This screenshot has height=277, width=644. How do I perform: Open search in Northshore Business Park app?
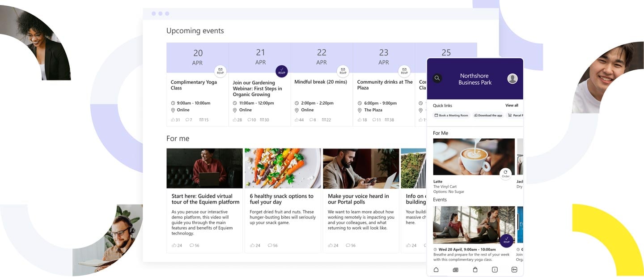tap(437, 78)
